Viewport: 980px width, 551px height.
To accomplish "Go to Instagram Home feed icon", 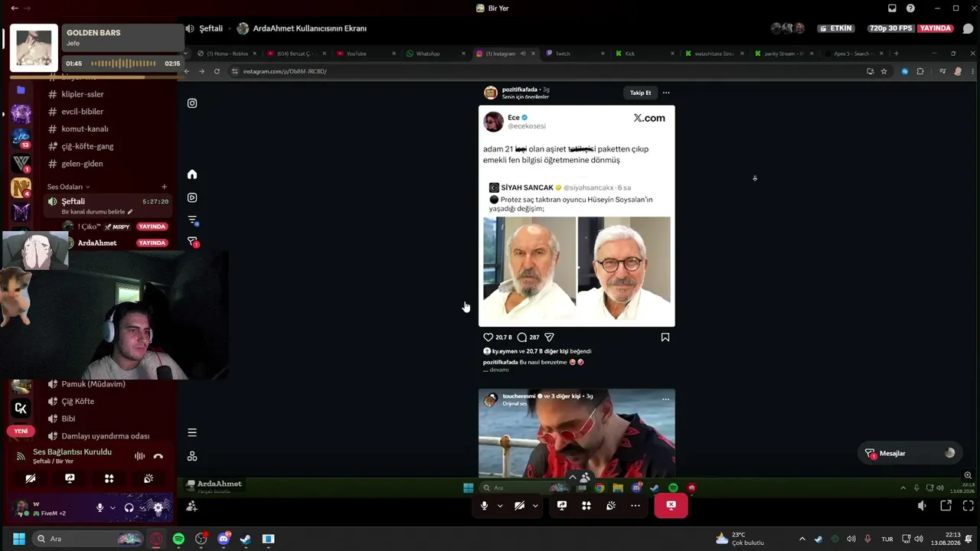I will pyautogui.click(x=192, y=174).
